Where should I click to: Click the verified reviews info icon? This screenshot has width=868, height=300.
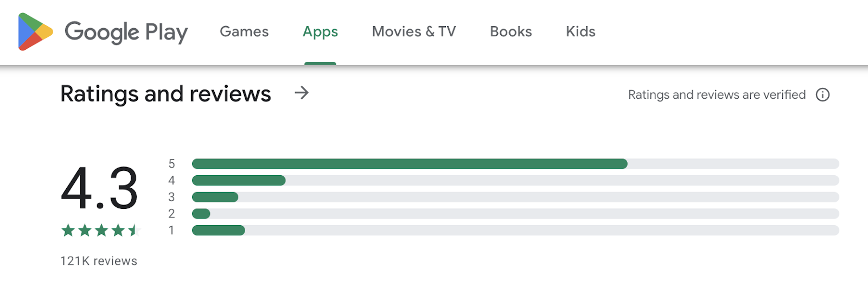(x=822, y=95)
